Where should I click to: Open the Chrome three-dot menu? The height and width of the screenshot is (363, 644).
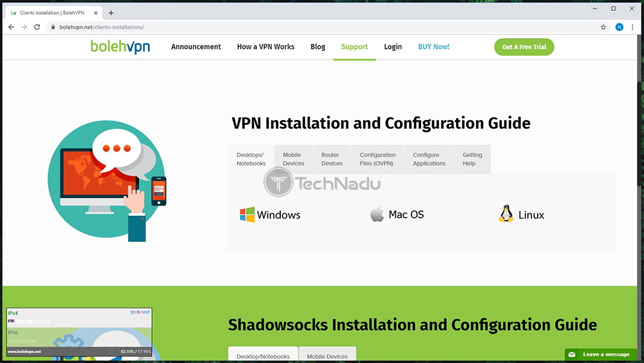(x=632, y=27)
